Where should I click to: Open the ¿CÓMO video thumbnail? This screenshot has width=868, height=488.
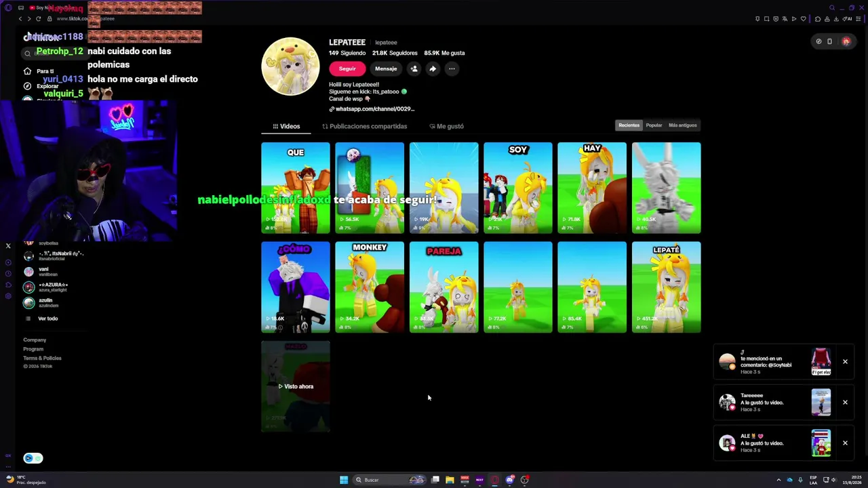296,287
